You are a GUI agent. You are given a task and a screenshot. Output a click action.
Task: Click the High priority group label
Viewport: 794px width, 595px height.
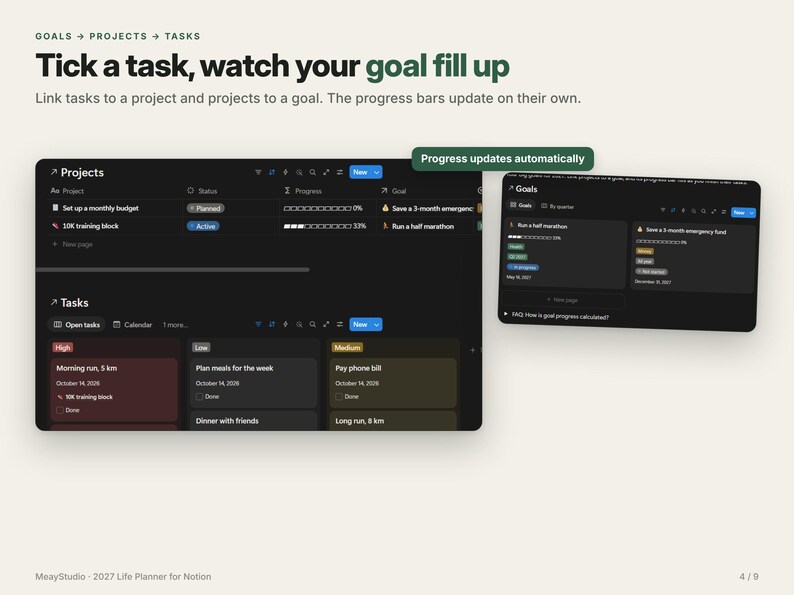pos(63,347)
